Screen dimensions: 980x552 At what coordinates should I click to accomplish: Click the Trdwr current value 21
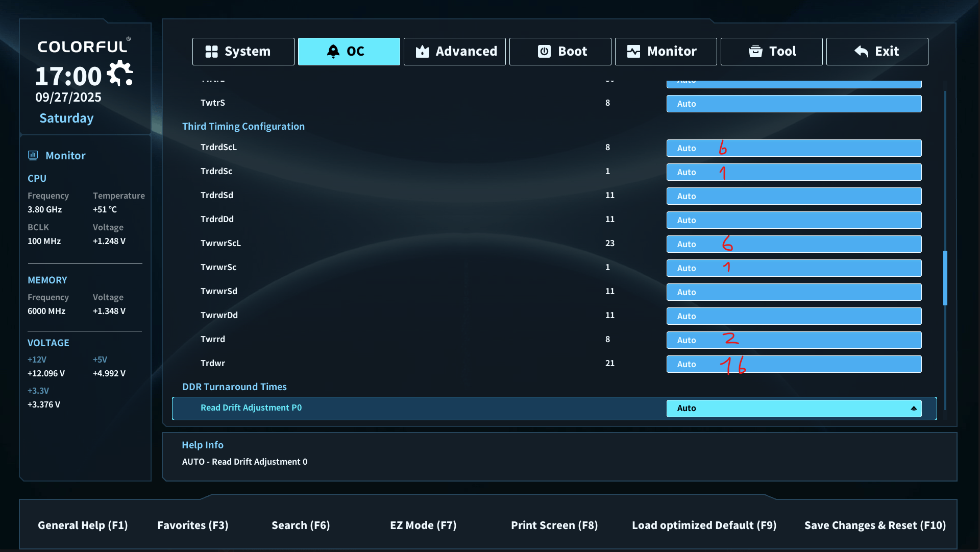click(x=610, y=363)
